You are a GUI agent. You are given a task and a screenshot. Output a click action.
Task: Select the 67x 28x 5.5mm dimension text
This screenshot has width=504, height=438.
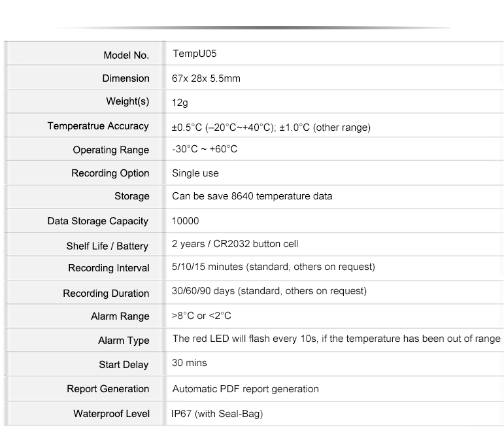point(206,78)
